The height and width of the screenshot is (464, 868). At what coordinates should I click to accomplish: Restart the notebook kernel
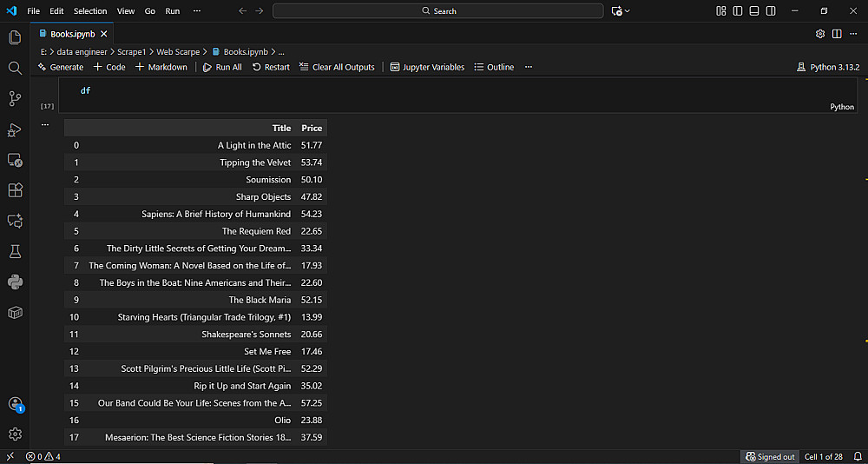271,67
